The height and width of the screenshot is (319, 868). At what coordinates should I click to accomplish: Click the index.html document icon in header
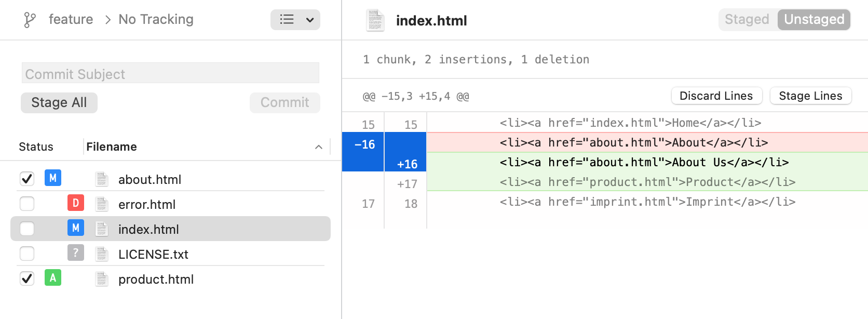375,20
